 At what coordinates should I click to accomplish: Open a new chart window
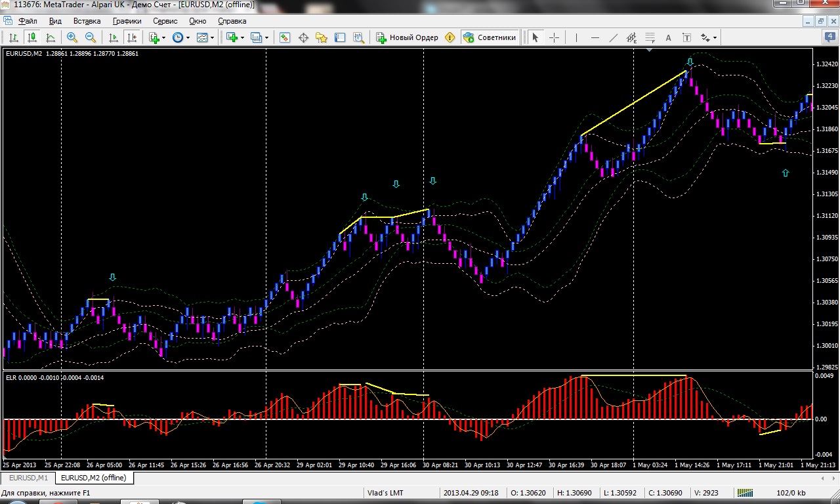[231, 37]
